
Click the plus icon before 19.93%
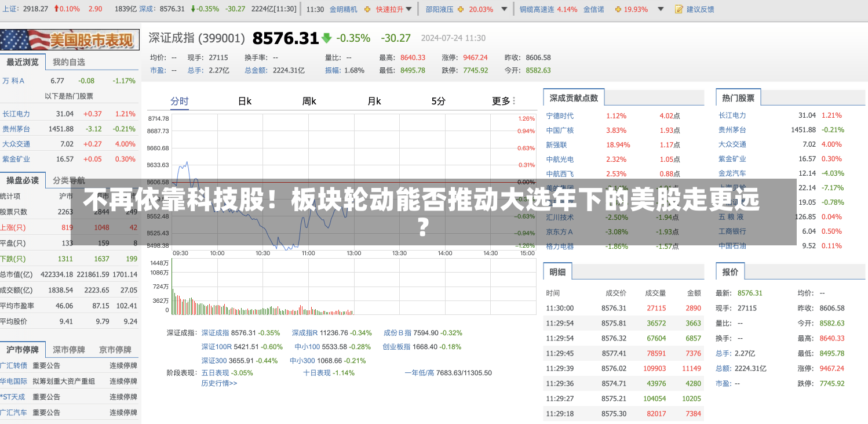coord(617,9)
